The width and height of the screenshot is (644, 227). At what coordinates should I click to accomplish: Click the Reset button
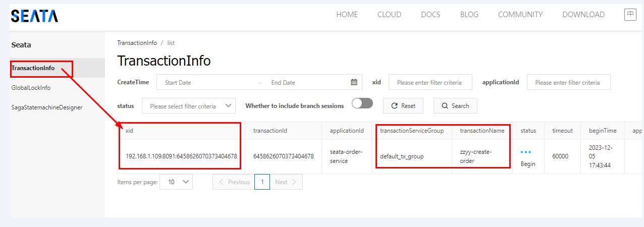click(x=403, y=105)
